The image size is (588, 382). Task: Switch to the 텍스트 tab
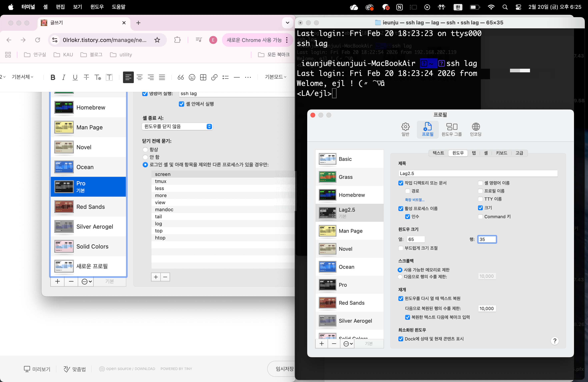click(x=438, y=153)
